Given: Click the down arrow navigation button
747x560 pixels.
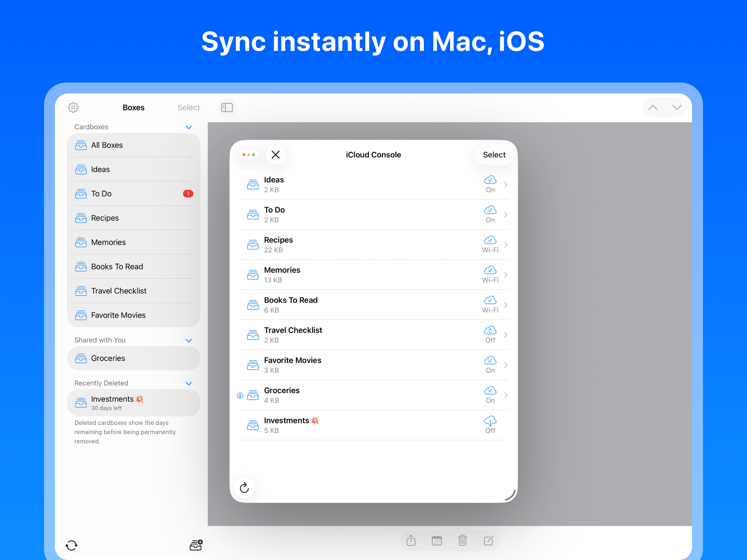Looking at the screenshot, I should click(x=677, y=107).
